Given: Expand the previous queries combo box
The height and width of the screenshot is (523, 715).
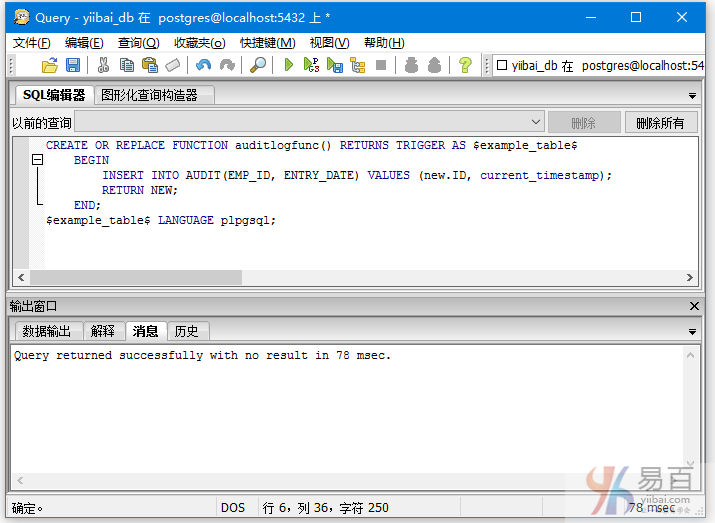Looking at the screenshot, I should tap(535, 123).
